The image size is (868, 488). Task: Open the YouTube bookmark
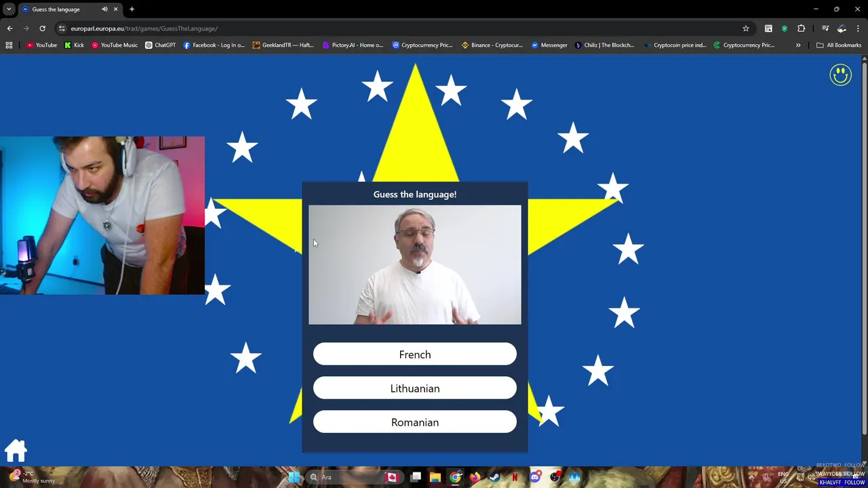(x=41, y=45)
